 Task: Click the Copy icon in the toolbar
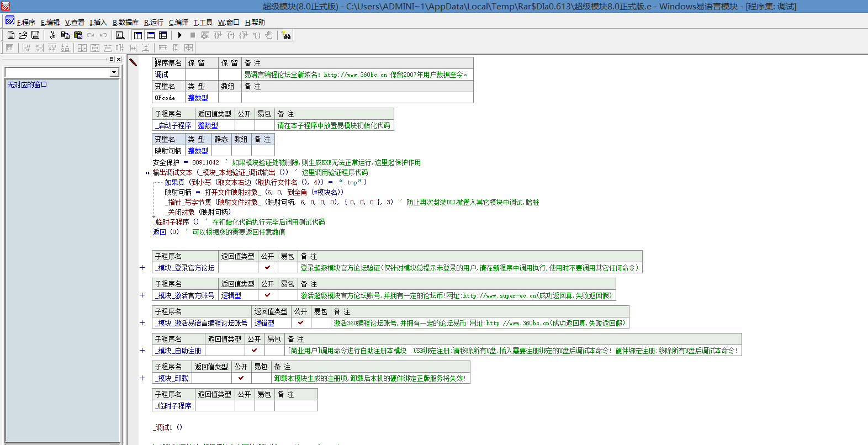[x=65, y=35]
